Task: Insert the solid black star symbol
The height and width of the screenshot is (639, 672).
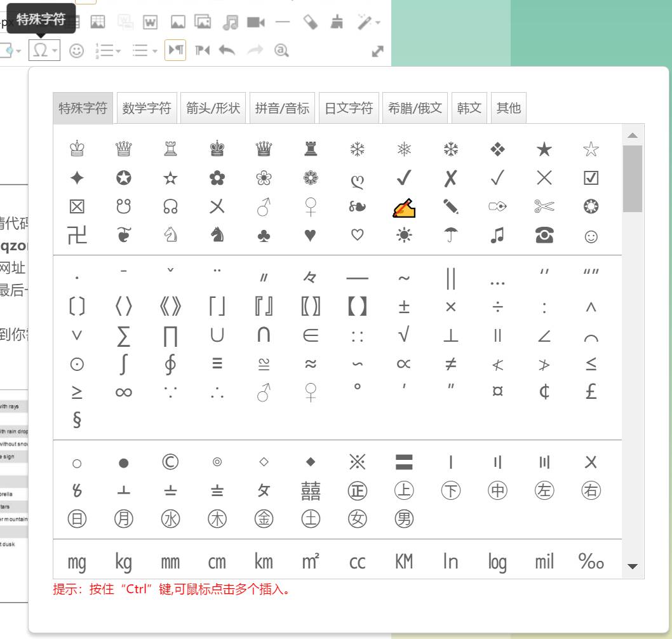Action: [x=544, y=150]
